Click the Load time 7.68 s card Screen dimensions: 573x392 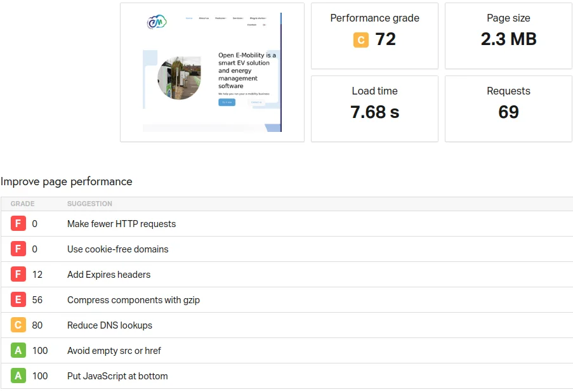point(374,108)
